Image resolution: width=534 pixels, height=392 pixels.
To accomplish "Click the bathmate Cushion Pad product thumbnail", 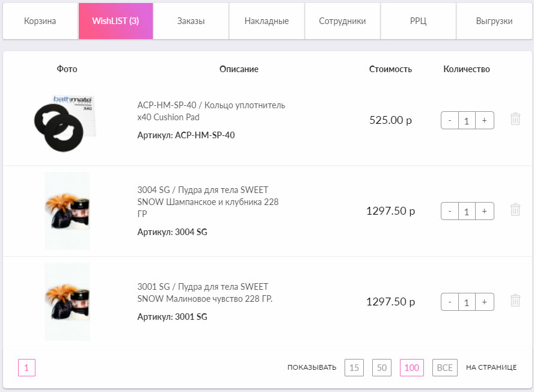I will tap(67, 120).
